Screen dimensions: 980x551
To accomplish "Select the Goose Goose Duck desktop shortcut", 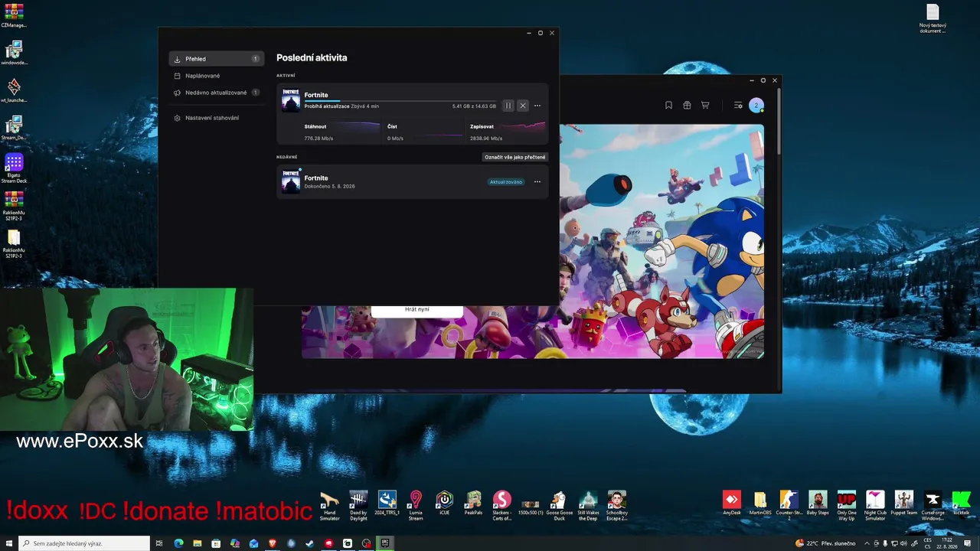I will click(x=559, y=506).
